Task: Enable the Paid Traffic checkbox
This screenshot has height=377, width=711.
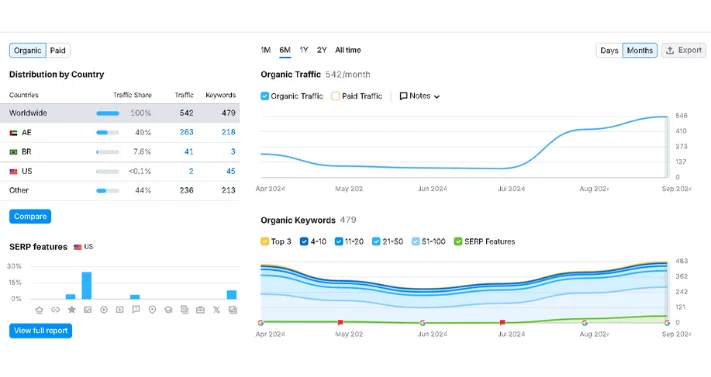Action: (336, 96)
